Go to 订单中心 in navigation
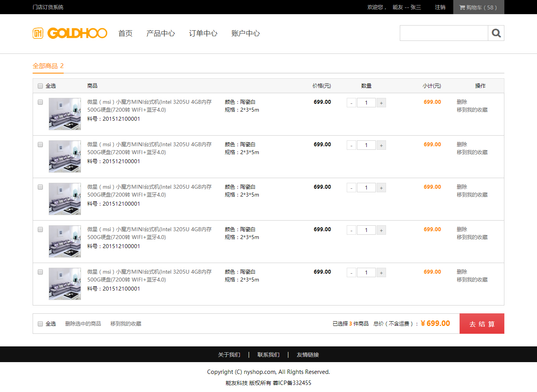 click(203, 33)
